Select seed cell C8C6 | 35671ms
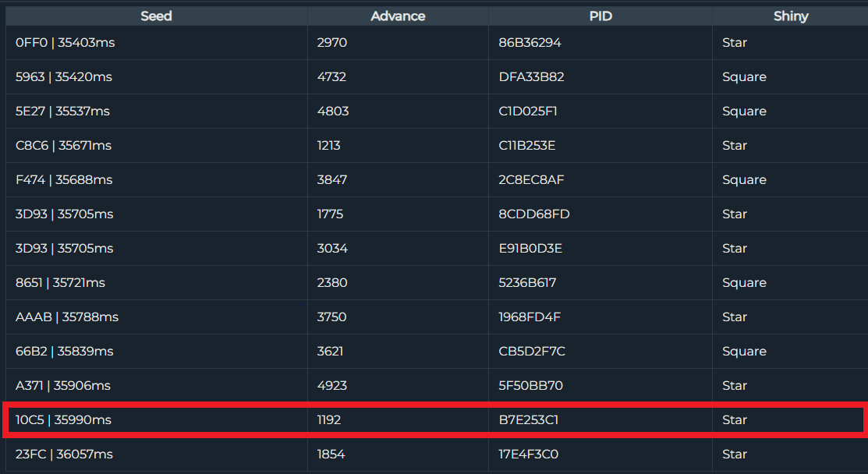Image resolution: width=868 pixels, height=474 pixels. pos(64,146)
